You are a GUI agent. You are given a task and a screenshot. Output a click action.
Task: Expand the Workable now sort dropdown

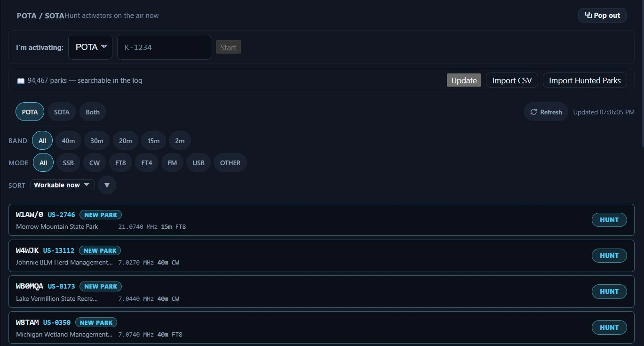coord(62,185)
